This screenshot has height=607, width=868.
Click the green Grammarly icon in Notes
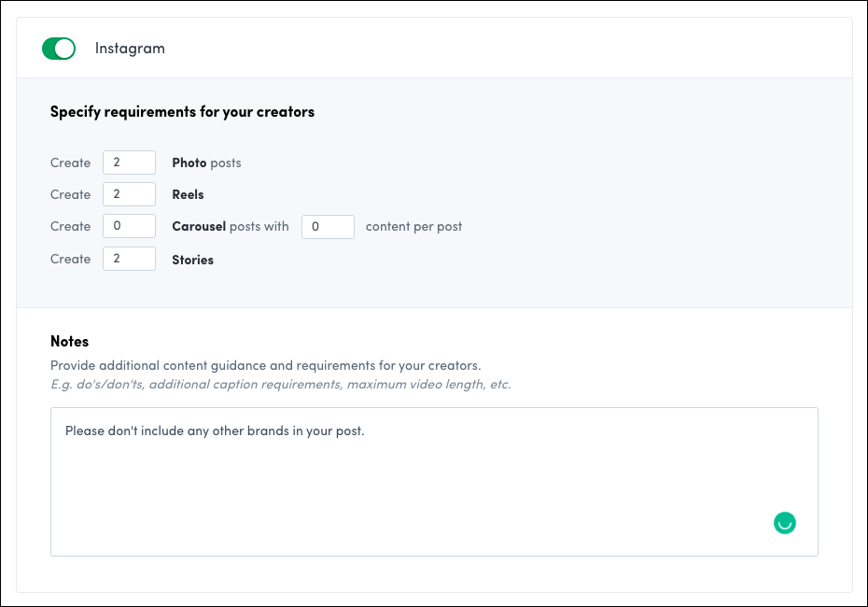point(785,523)
